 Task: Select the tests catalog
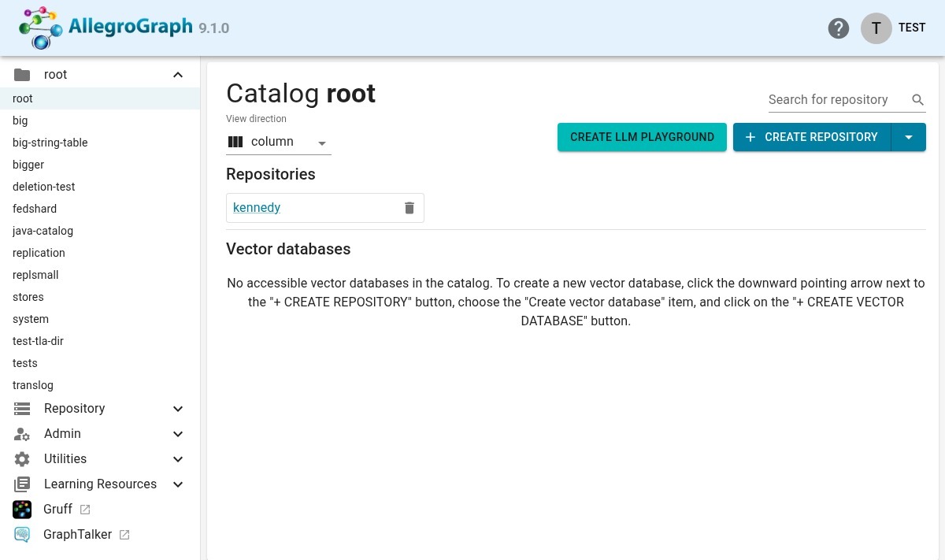(x=100, y=363)
